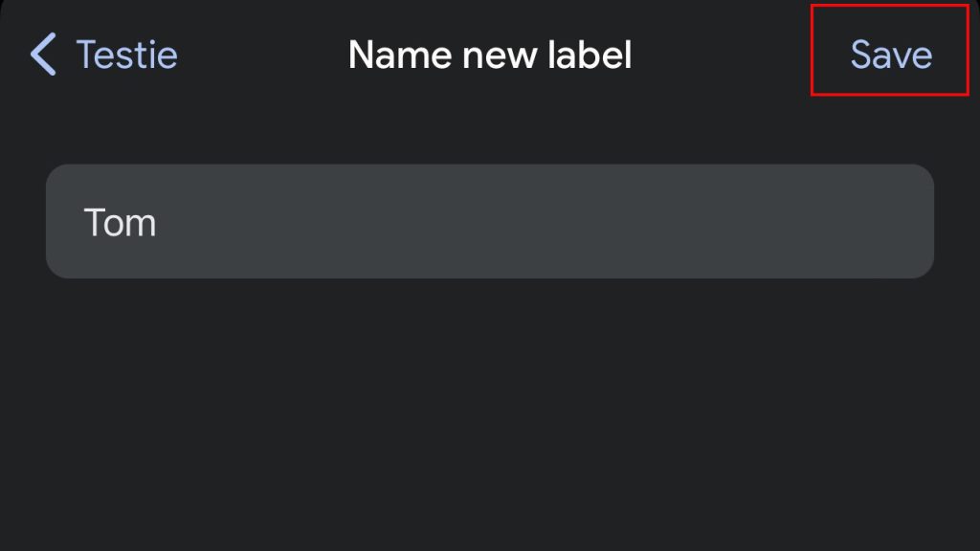
Task: Tap the left-pointing arrow beside Testie
Action: coord(42,55)
